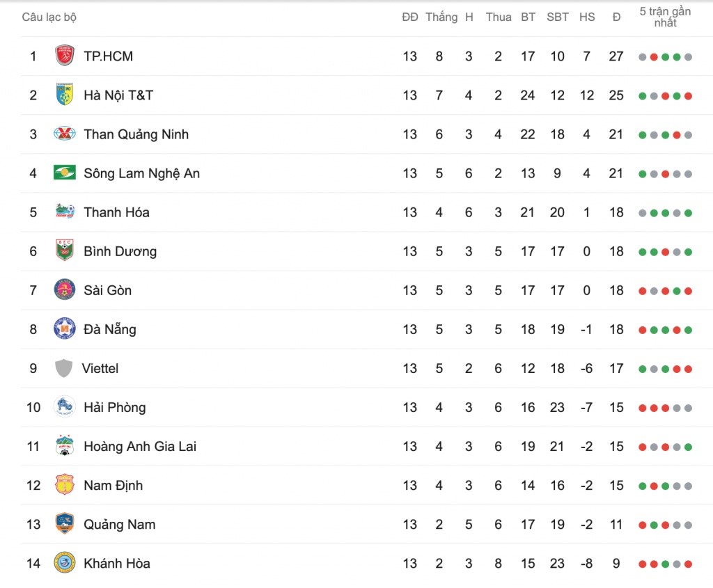
Task: Select the '5 trận gần nhất' column header
Action: click(665, 17)
